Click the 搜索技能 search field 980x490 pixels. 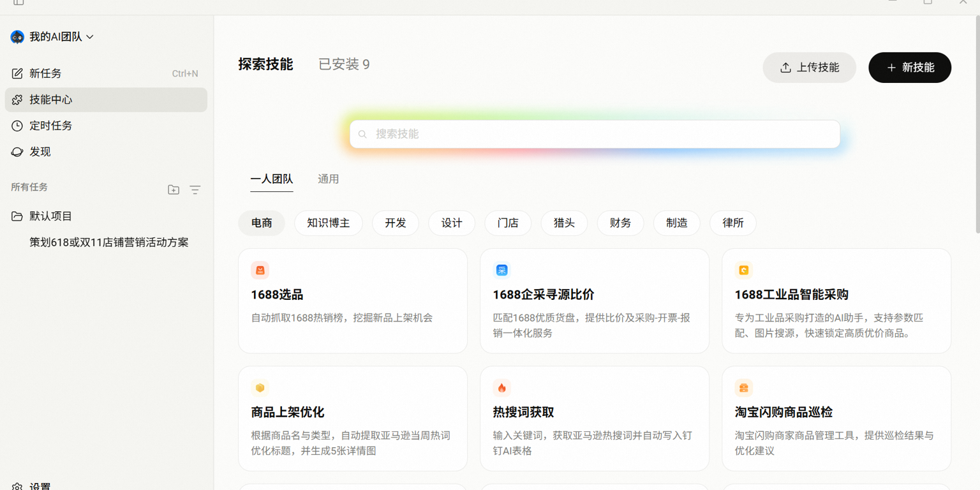click(593, 134)
